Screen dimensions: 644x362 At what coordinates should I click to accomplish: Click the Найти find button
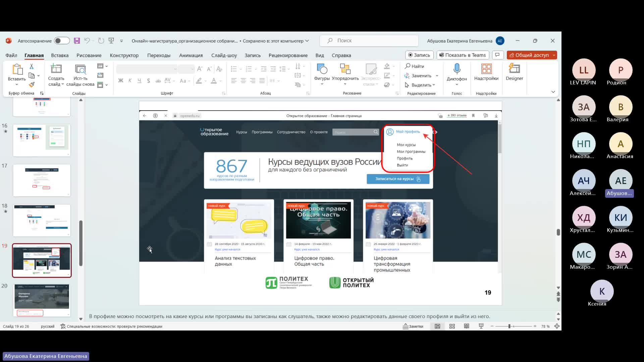click(415, 66)
